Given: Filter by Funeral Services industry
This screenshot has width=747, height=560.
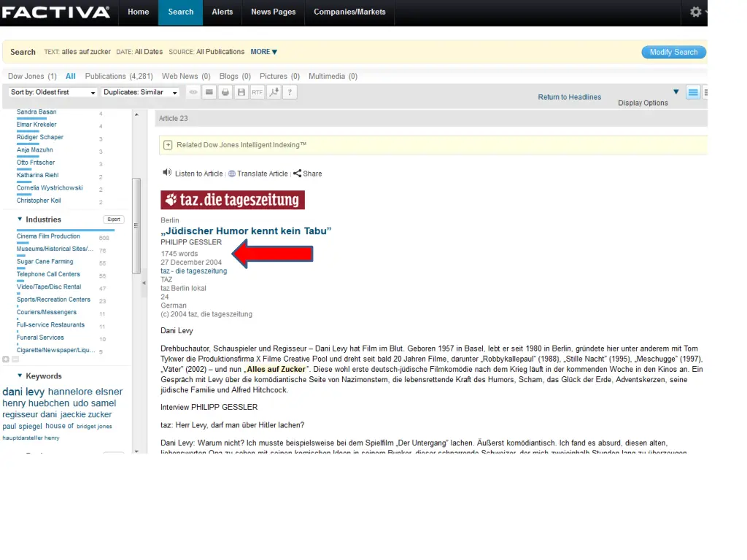Looking at the screenshot, I should click(40, 337).
